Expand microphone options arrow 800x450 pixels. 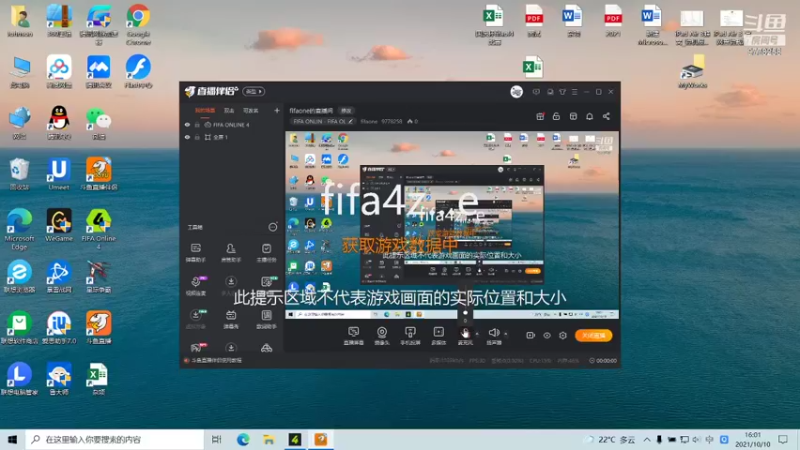click(x=477, y=334)
